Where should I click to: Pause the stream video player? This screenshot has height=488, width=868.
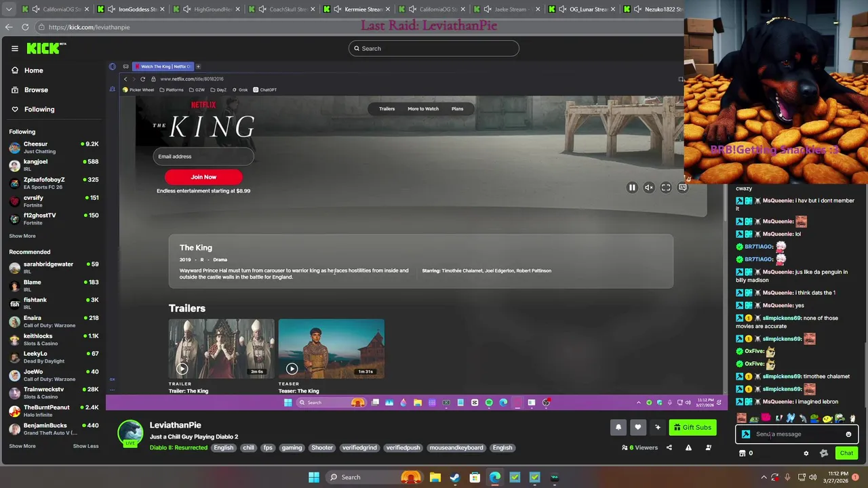(x=632, y=188)
